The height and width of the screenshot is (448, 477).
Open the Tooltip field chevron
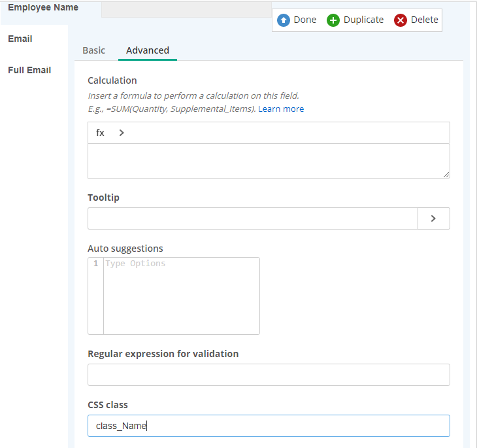433,218
